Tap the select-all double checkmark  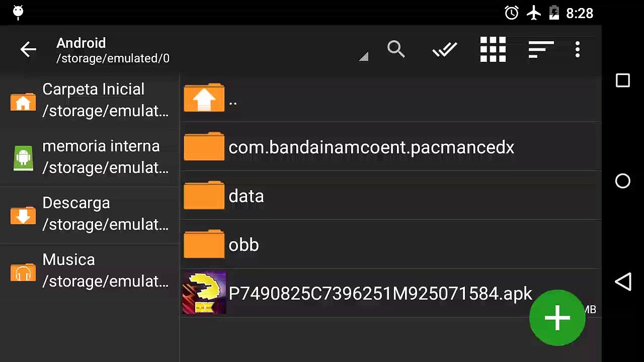[x=444, y=49]
